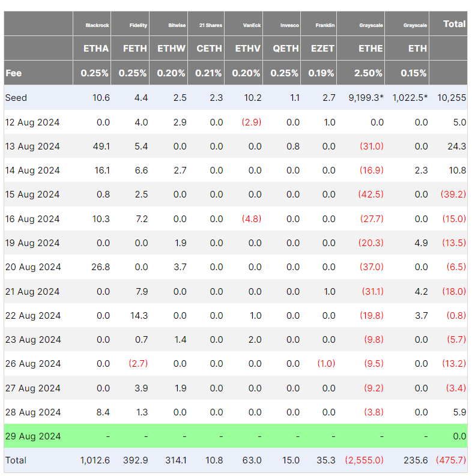Select the Seed row label
Viewport: 472px width, 476px height.
click(x=16, y=97)
